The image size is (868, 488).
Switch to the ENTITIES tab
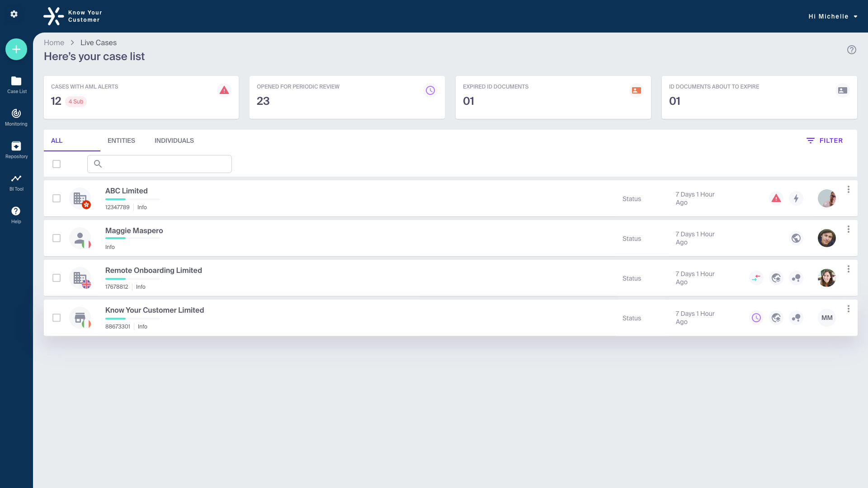point(121,141)
